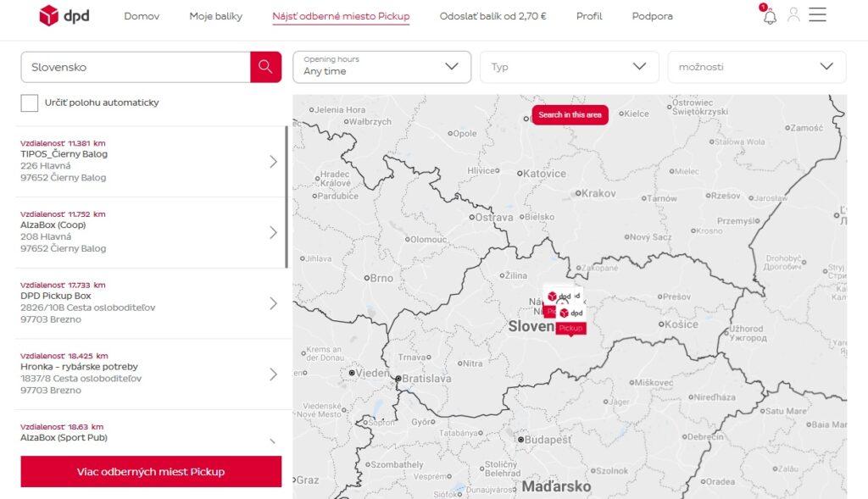Screen dimensions: 868x499
Task: Click Krakov label on the map
Action: pyautogui.click(x=599, y=193)
